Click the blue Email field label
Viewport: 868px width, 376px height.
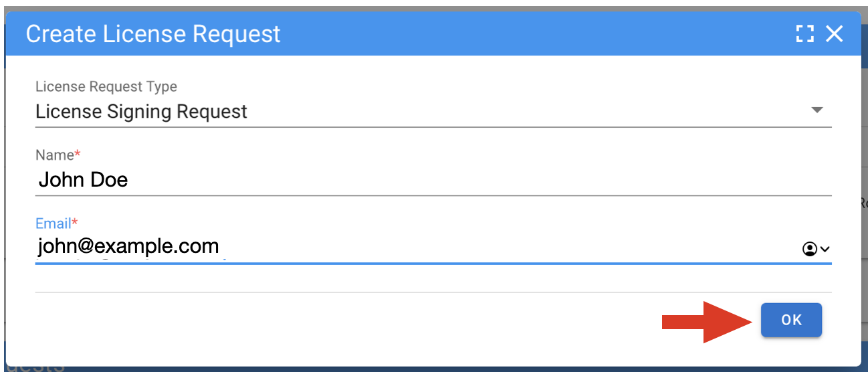(53, 223)
